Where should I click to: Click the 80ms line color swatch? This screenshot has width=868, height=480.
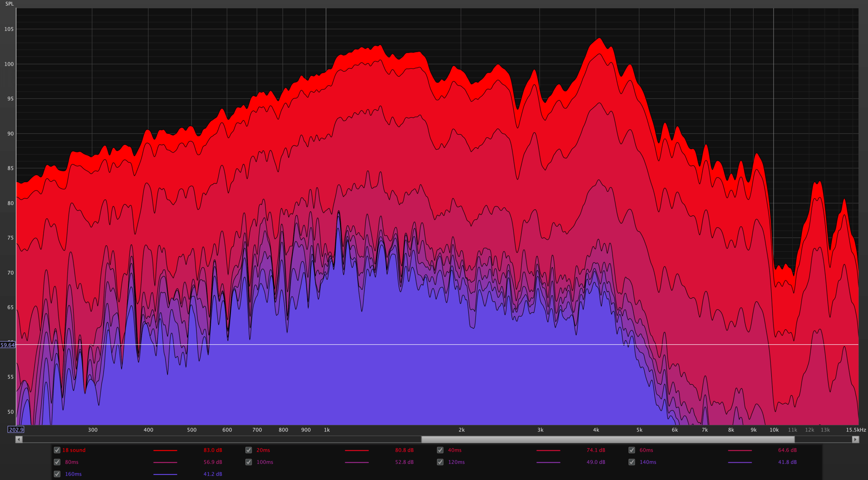pos(165,462)
